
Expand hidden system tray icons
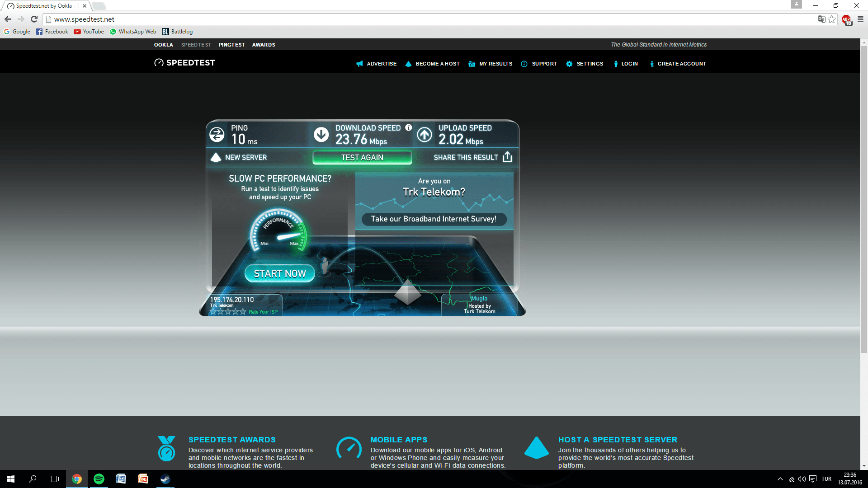point(780,479)
